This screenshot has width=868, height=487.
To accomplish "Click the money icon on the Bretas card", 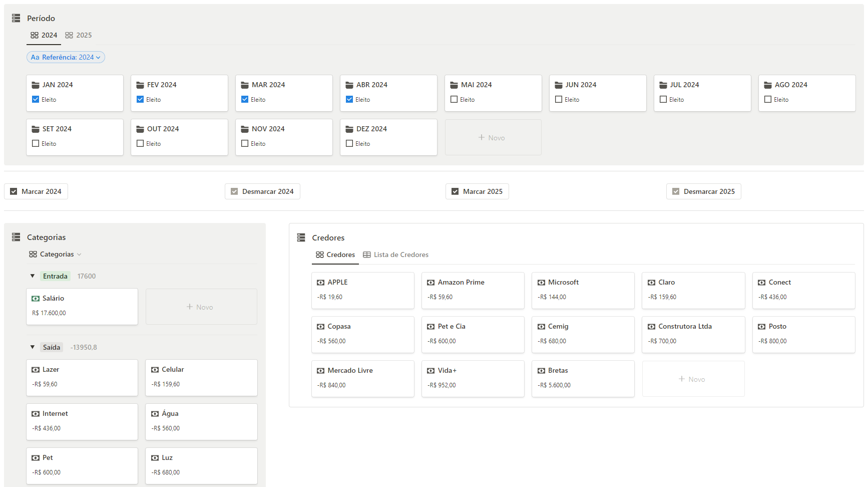I will [x=541, y=371].
